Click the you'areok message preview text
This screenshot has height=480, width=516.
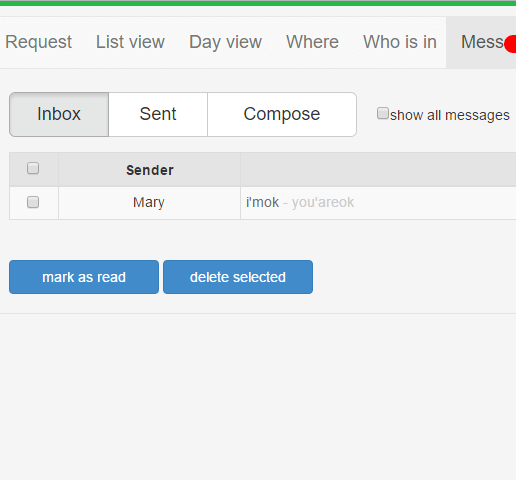[x=323, y=203]
